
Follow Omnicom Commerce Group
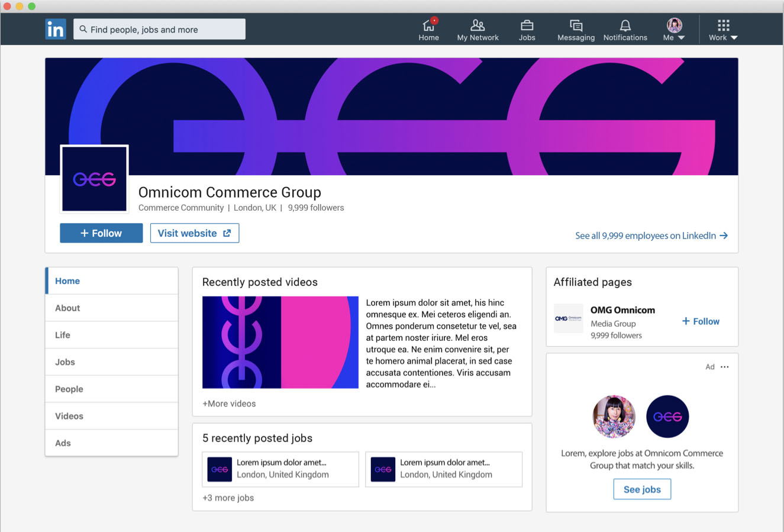101,233
